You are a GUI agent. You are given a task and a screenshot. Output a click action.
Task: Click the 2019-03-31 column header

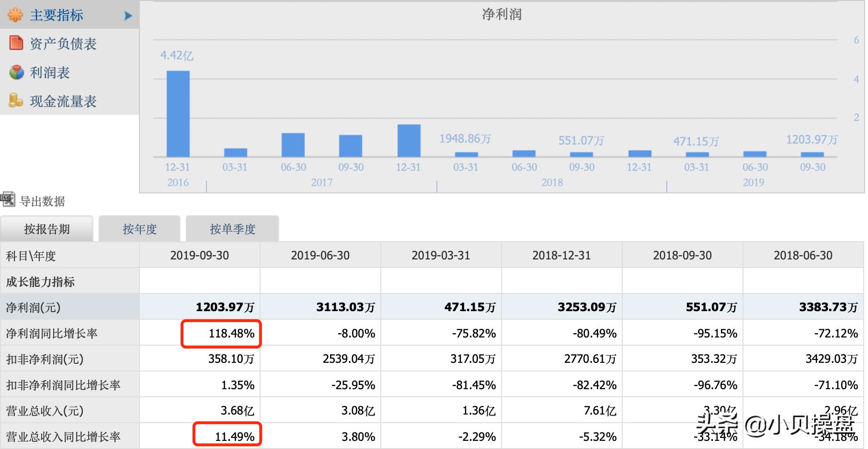tap(441, 255)
